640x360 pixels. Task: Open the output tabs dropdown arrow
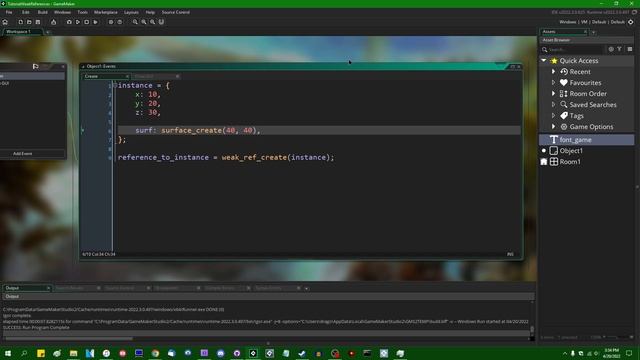[307, 289]
